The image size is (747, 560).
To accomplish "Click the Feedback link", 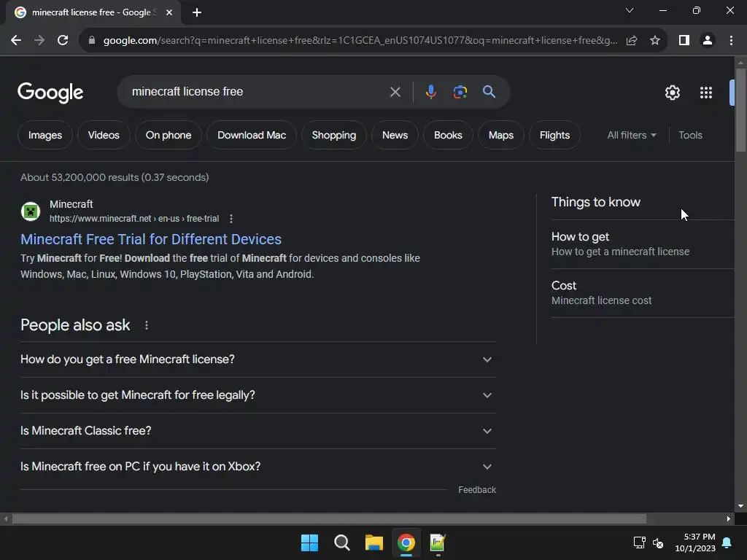I will pos(477,490).
